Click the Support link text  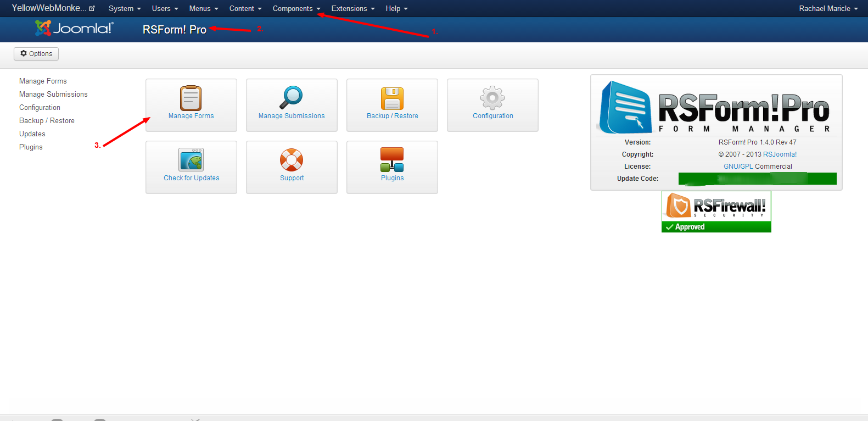(x=292, y=178)
